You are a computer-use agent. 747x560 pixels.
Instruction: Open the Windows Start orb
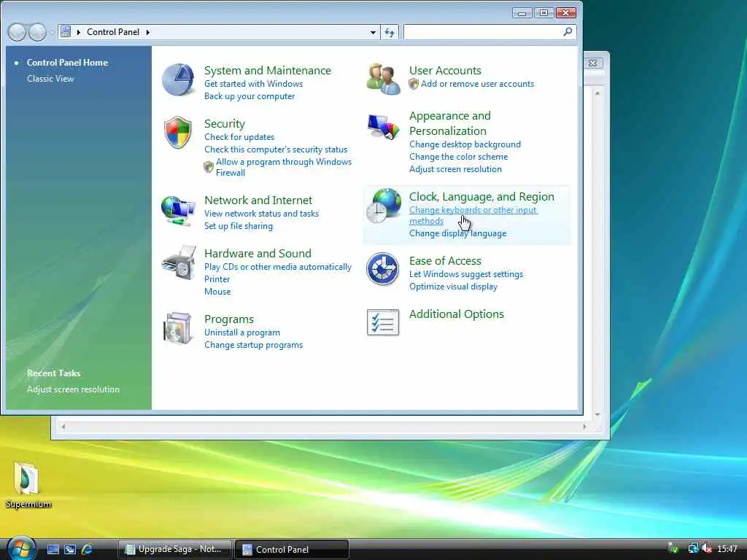20,548
